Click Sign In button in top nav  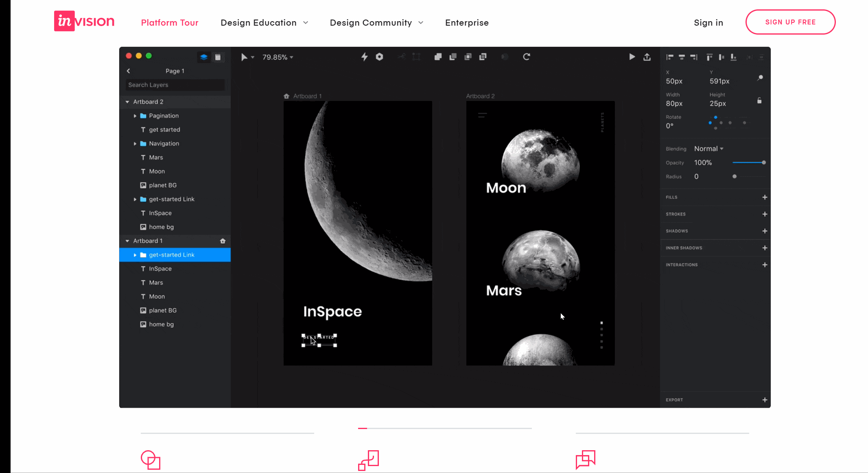pyautogui.click(x=708, y=22)
